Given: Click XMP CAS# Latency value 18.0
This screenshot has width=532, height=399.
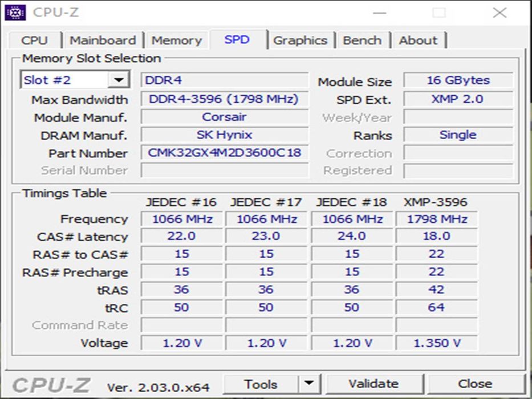Looking at the screenshot, I should pyautogui.click(x=437, y=236).
